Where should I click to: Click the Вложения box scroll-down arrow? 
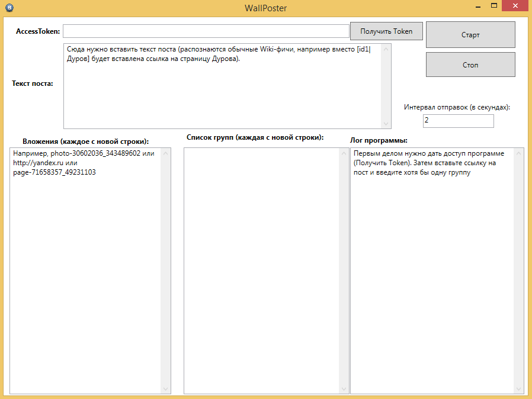coord(166,388)
